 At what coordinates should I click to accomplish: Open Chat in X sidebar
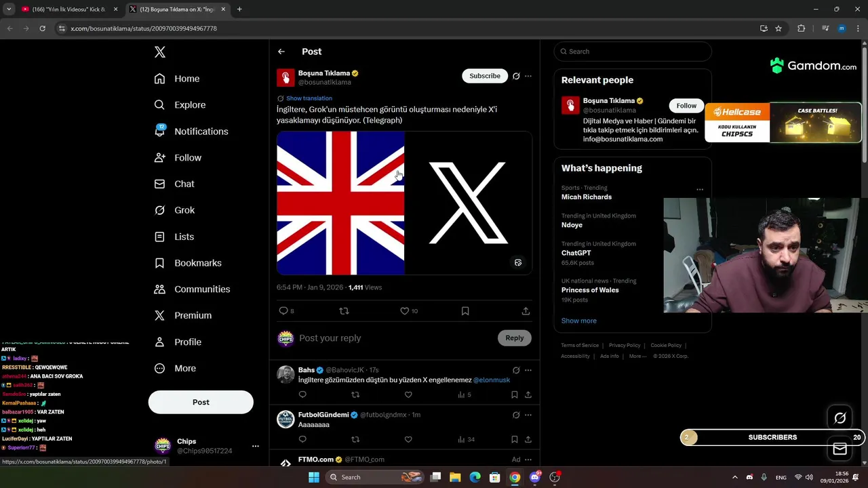[174, 184]
